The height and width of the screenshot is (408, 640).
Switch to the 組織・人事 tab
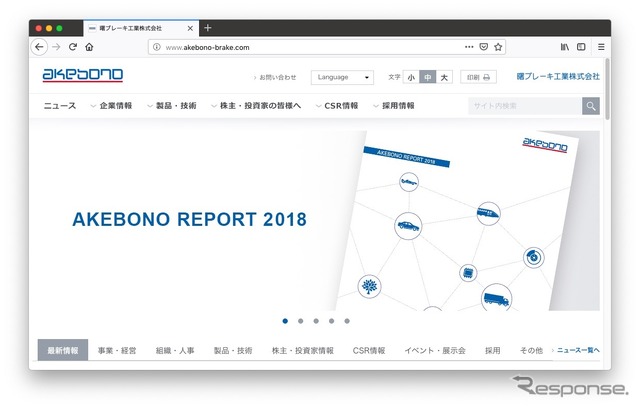(175, 350)
